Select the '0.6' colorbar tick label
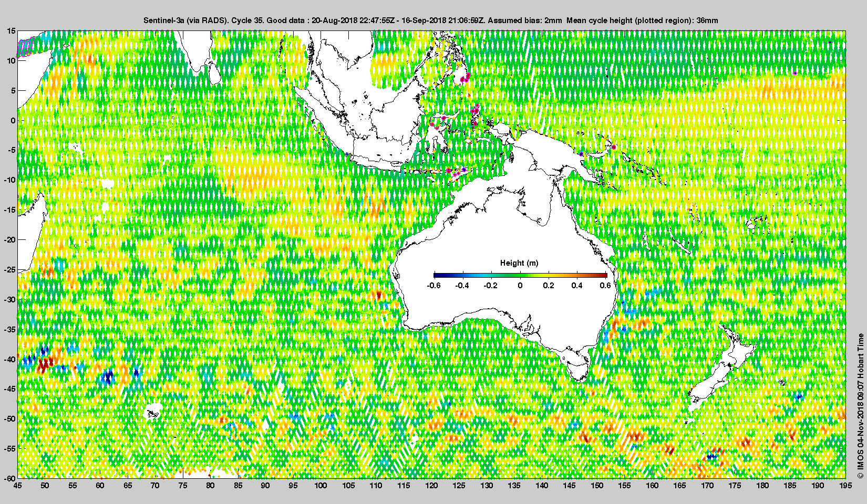 click(605, 286)
